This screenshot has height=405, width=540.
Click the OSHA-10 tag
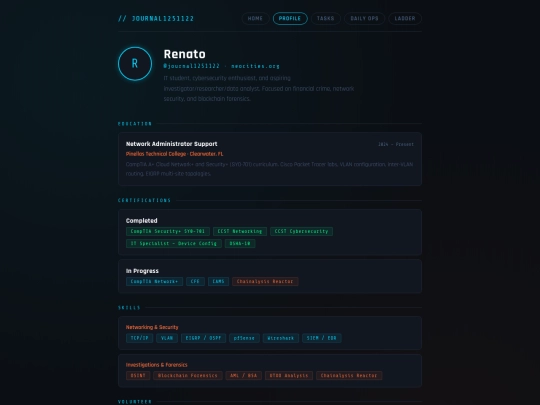pos(240,243)
